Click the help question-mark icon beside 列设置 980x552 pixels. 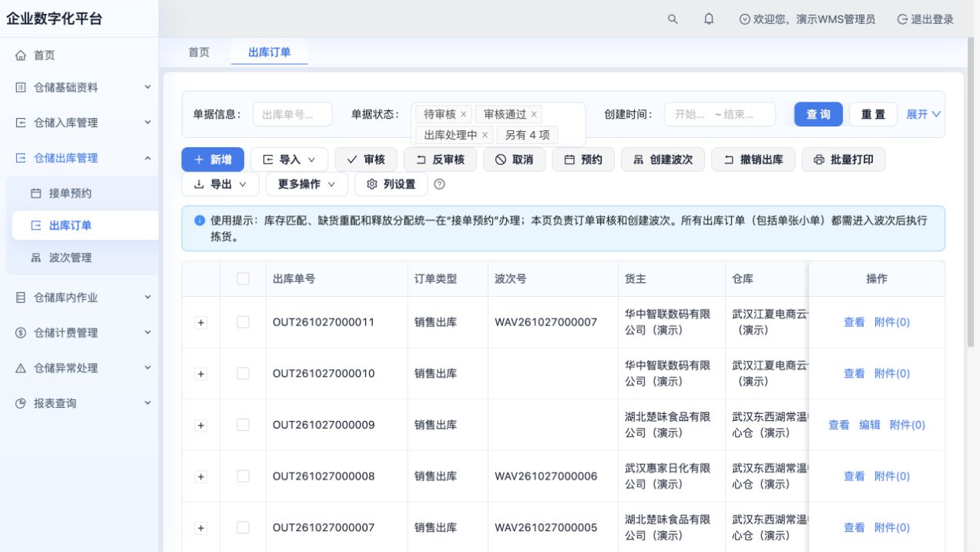point(440,184)
